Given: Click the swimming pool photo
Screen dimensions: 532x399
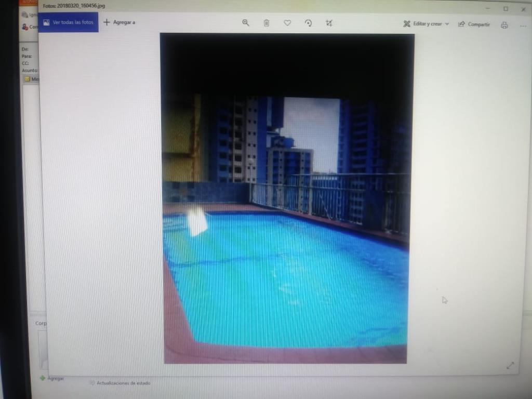Looking at the screenshot, I should click(286, 208).
